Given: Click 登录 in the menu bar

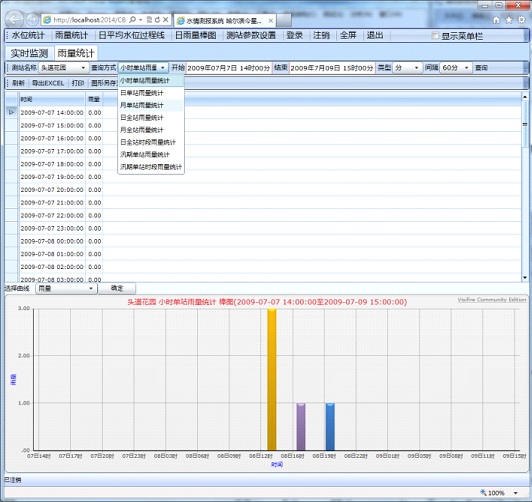Looking at the screenshot, I should tap(294, 35).
